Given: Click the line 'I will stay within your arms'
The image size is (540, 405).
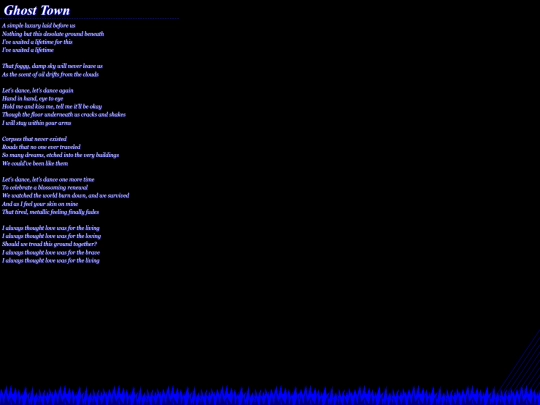Looking at the screenshot, I should click(37, 123).
